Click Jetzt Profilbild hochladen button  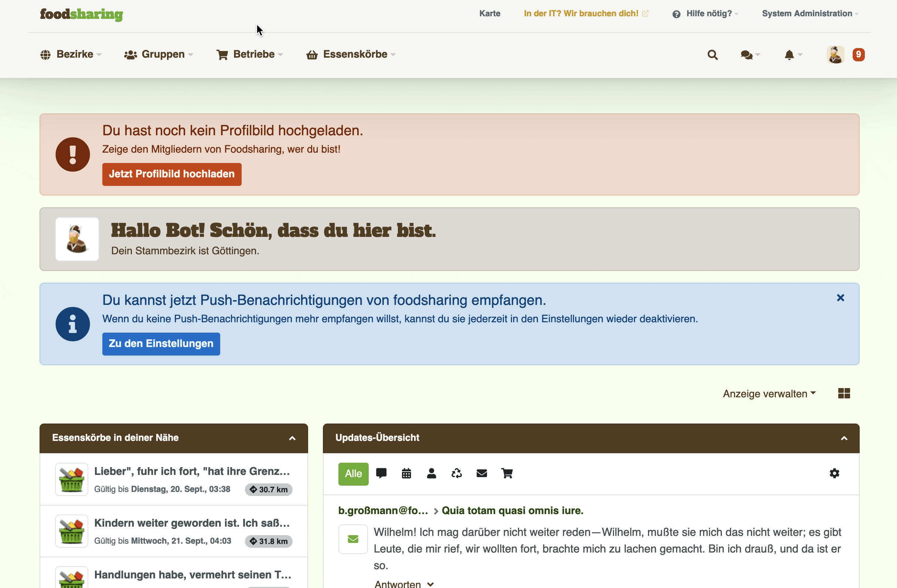[171, 174]
